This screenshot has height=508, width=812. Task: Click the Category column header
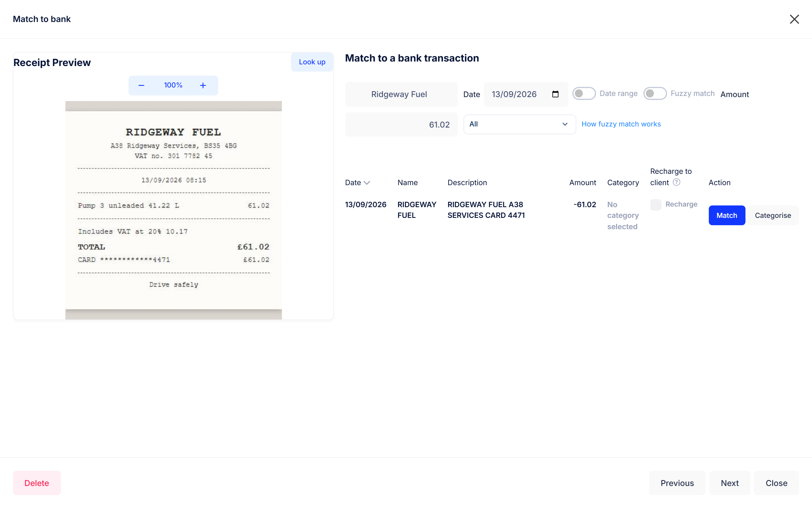point(623,182)
